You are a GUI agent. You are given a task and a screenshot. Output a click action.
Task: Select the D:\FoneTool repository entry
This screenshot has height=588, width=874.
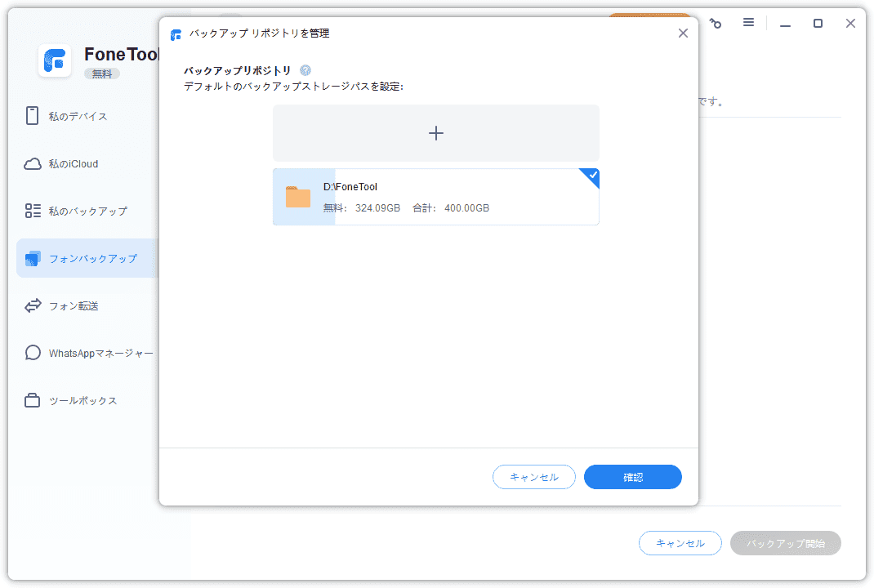[x=457, y=197]
